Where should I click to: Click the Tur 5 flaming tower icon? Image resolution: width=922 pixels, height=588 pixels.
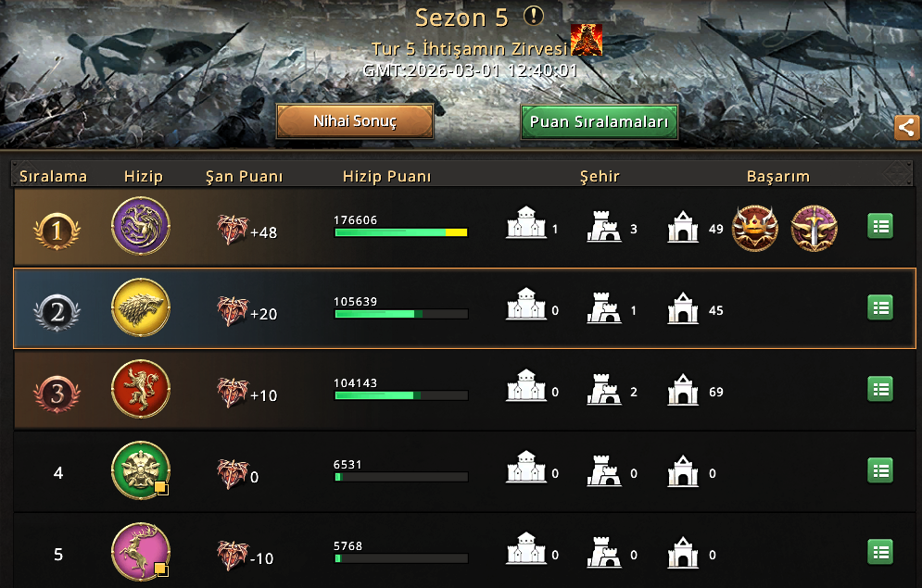point(587,40)
